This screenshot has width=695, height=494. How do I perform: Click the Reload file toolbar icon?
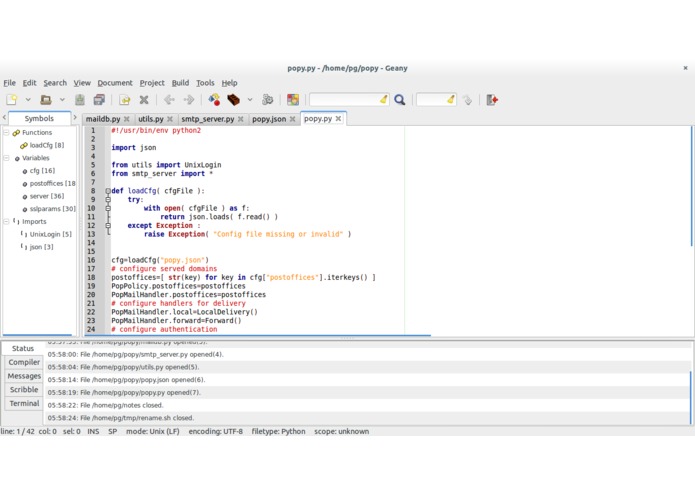[125, 100]
